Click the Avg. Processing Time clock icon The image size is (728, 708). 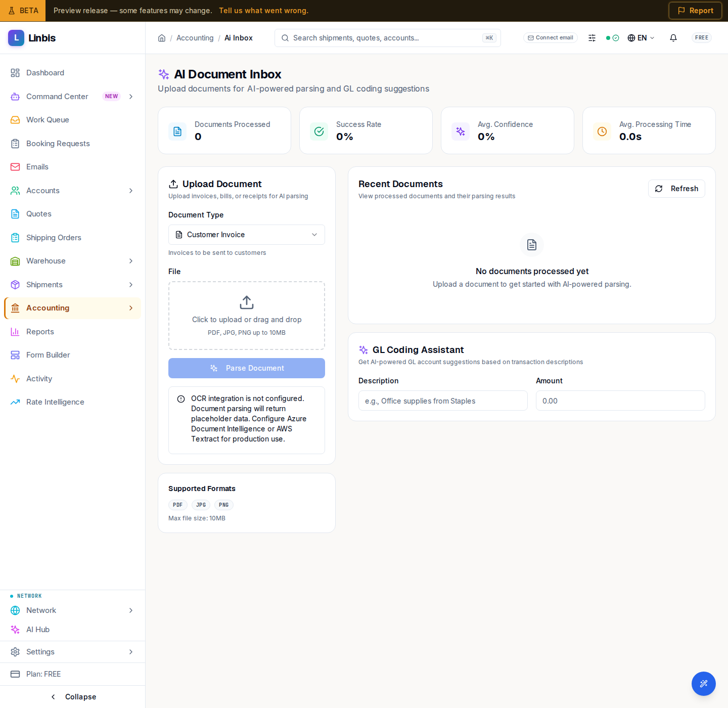tap(602, 131)
